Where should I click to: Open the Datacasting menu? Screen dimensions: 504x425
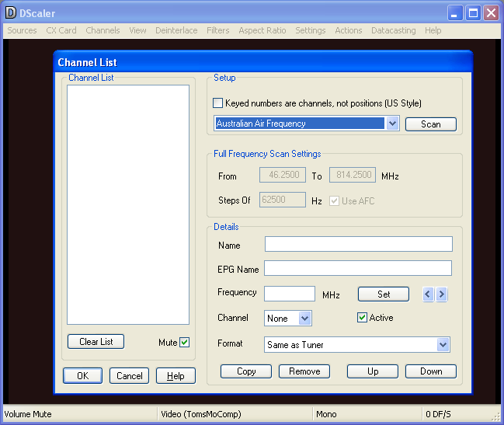(x=394, y=30)
